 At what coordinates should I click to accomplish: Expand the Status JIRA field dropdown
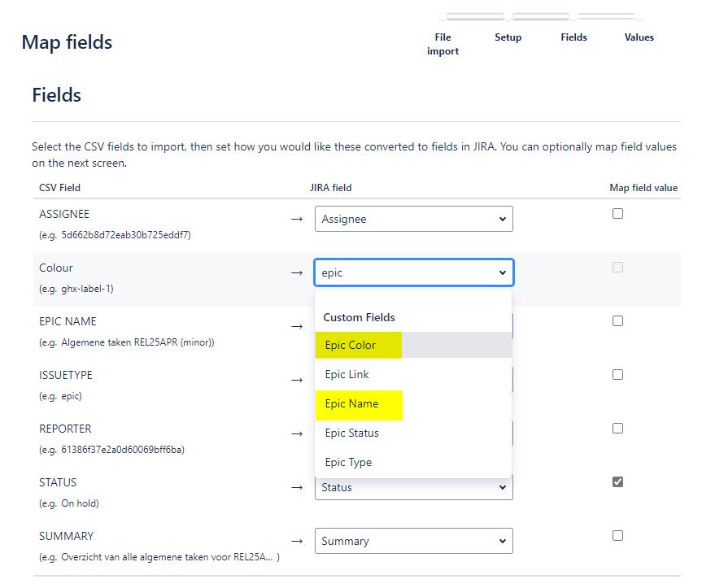click(413, 487)
